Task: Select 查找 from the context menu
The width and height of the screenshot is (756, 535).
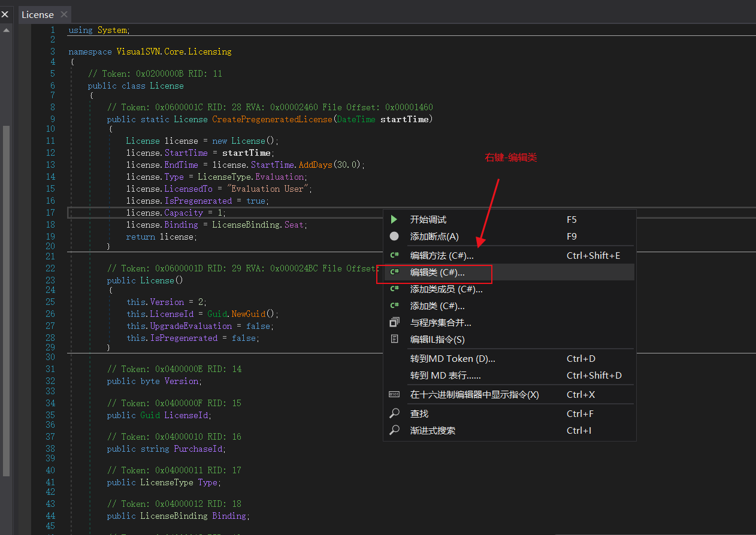Action: click(x=509, y=413)
